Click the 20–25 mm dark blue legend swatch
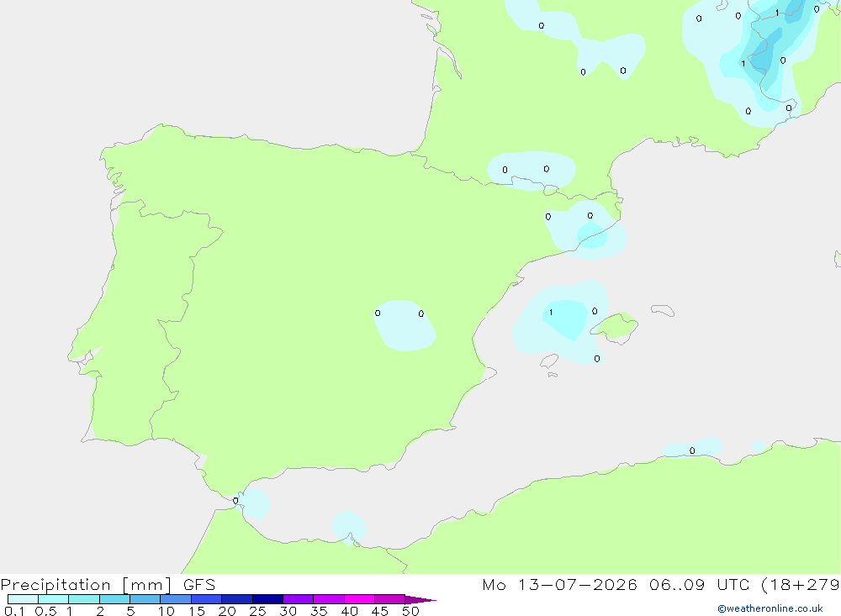This screenshot has width=841, height=616. pos(236,599)
